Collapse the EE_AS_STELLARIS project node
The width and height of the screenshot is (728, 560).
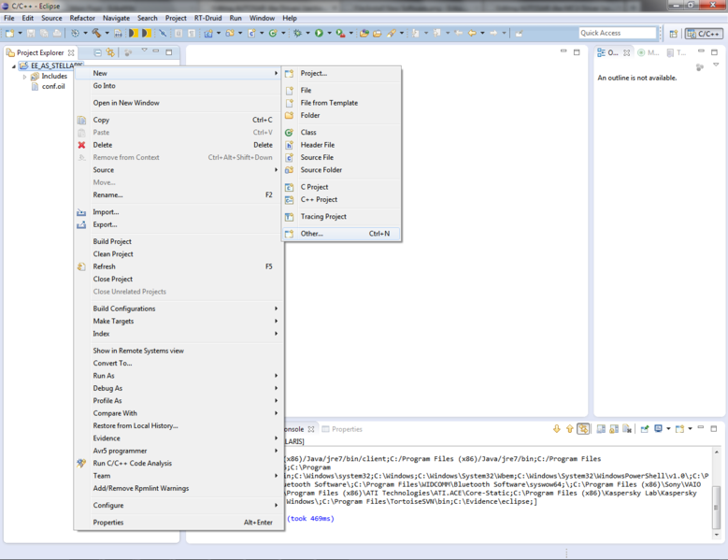pos(13,66)
